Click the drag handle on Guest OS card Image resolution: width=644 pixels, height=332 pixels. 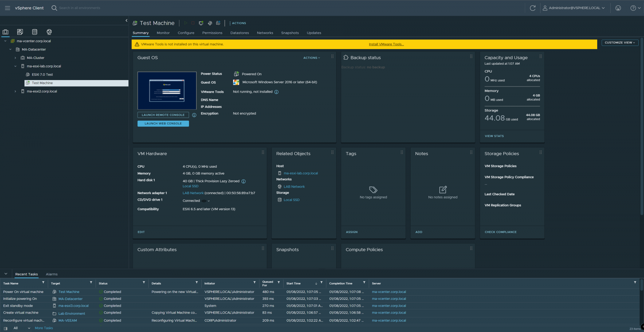pyautogui.click(x=332, y=56)
